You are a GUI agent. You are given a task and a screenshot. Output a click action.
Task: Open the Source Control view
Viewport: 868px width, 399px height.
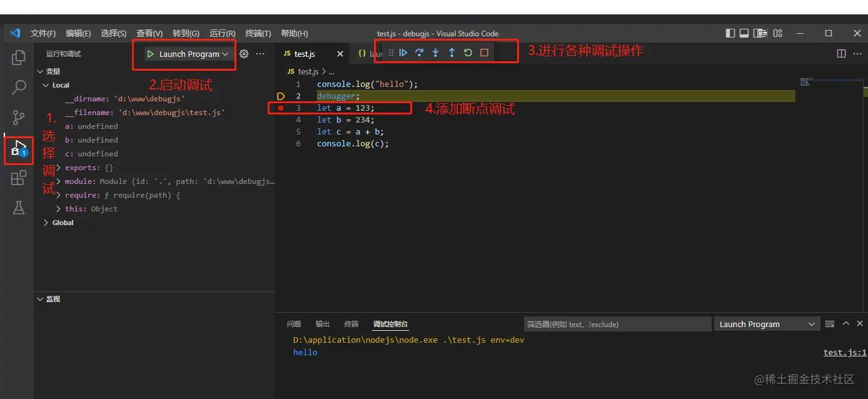click(19, 117)
